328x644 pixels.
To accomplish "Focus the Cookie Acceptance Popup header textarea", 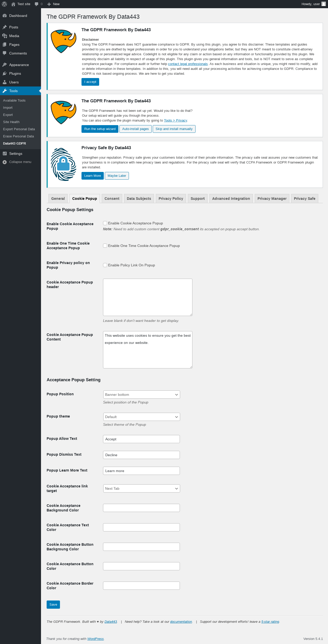I will click(x=148, y=297).
